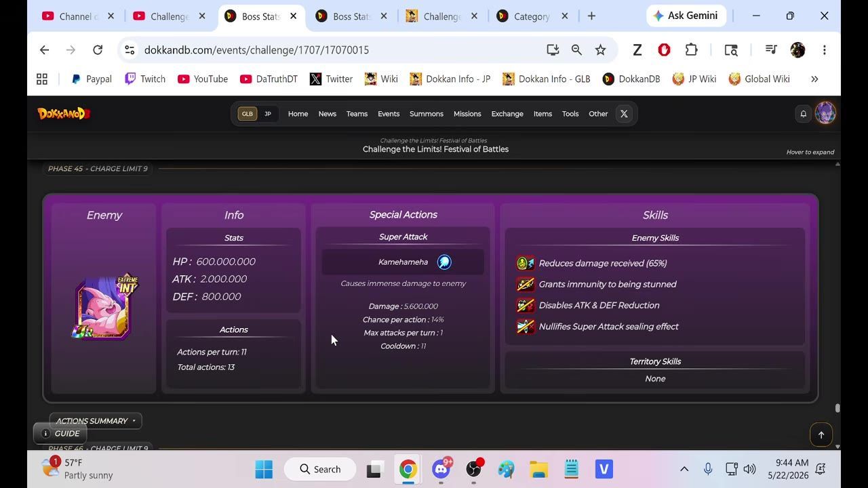
Task: Open the Windows Start menu
Action: pos(264,469)
